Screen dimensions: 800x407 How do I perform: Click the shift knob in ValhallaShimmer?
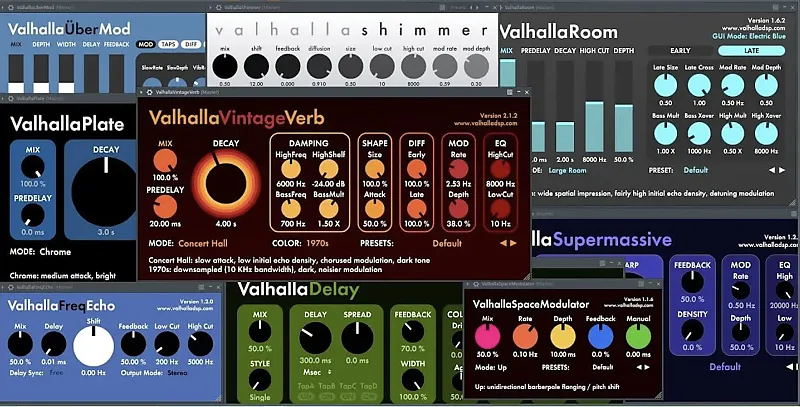pyautogui.click(x=256, y=66)
